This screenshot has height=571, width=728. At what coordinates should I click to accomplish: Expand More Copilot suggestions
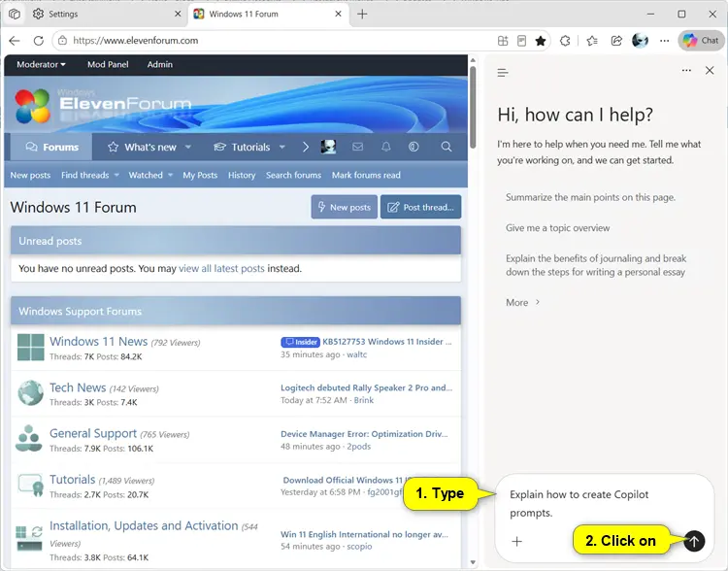click(523, 302)
